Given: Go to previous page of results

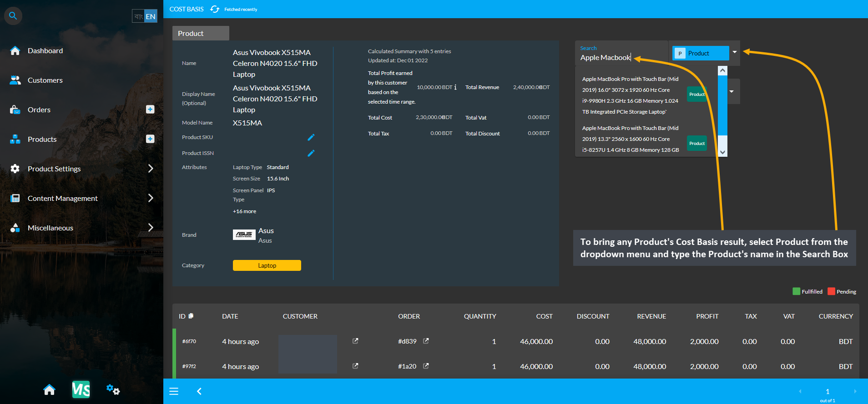Looking at the screenshot, I should click(800, 391).
